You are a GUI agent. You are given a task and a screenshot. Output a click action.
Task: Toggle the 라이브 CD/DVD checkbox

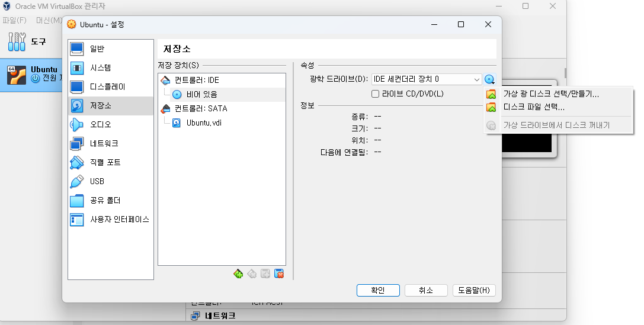click(x=375, y=94)
